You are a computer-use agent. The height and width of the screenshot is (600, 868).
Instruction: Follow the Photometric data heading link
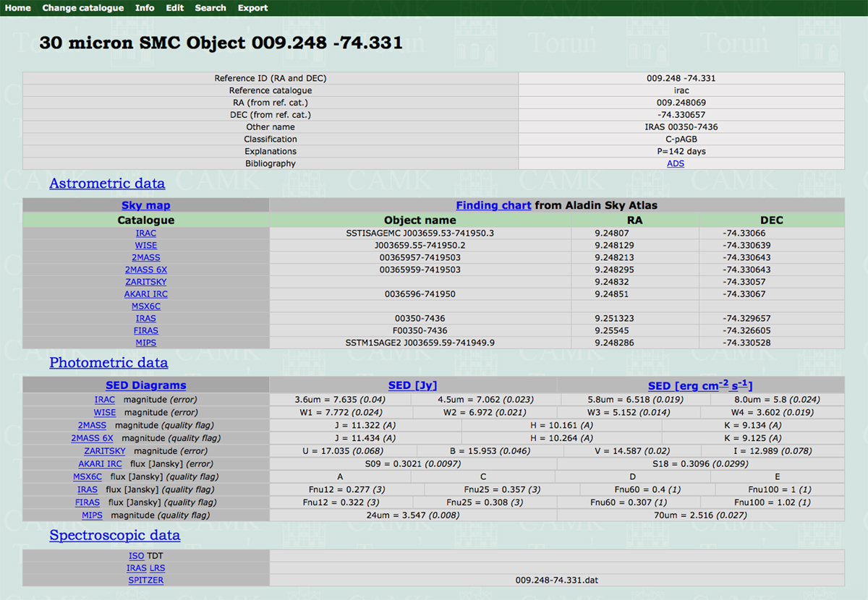click(x=109, y=363)
